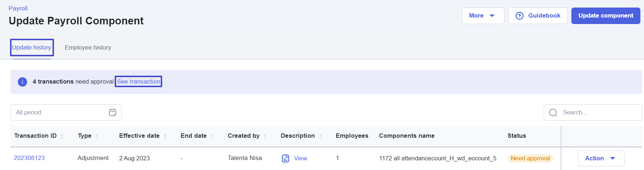644x170 pixels.
Task: Follow the See transaction link
Action: tap(138, 81)
